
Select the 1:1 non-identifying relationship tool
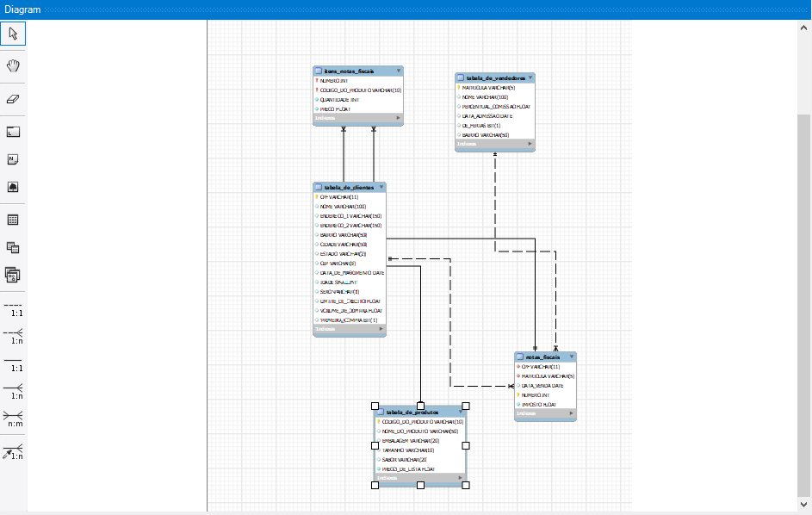12,308
